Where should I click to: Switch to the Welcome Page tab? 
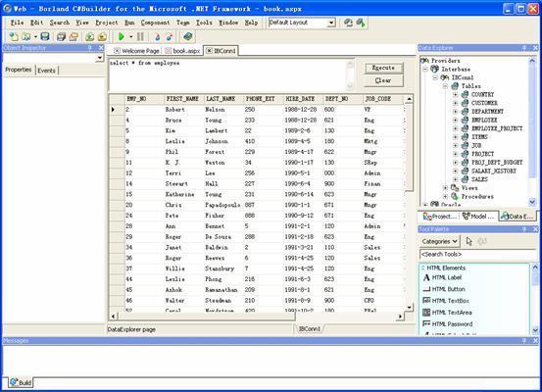pos(136,51)
